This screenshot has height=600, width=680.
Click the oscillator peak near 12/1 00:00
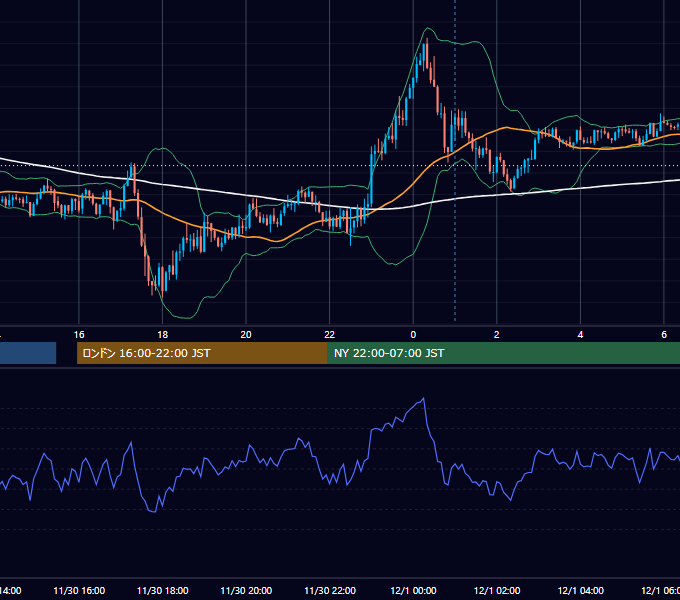[x=423, y=398]
